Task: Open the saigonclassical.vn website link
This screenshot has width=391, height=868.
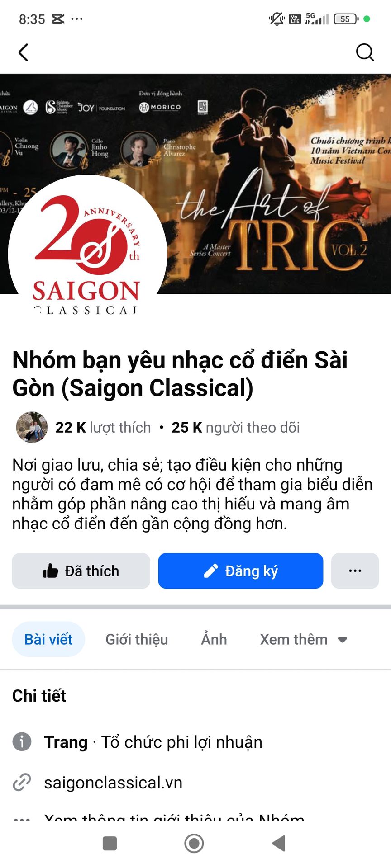Action: pyautogui.click(x=113, y=783)
